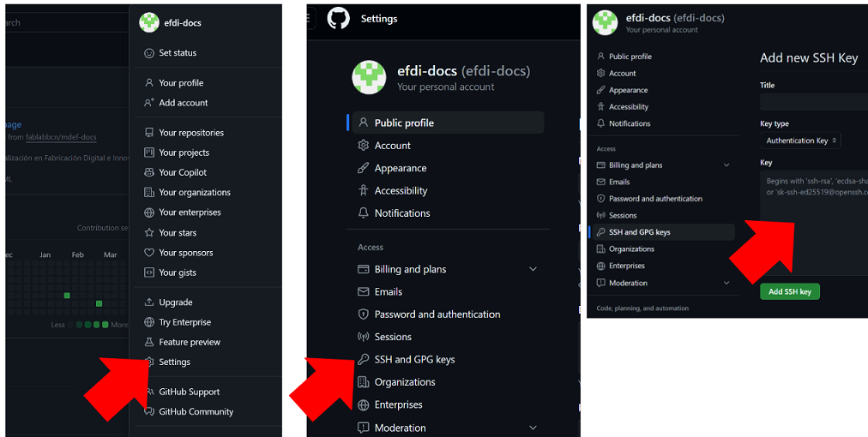Image resolution: width=868 pixels, height=437 pixels.
Task: Click the Add account person-plus icon
Action: pos(149,103)
